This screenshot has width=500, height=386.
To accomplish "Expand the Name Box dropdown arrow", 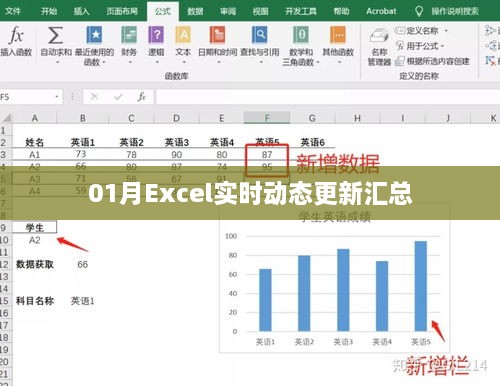I will 57,97.
